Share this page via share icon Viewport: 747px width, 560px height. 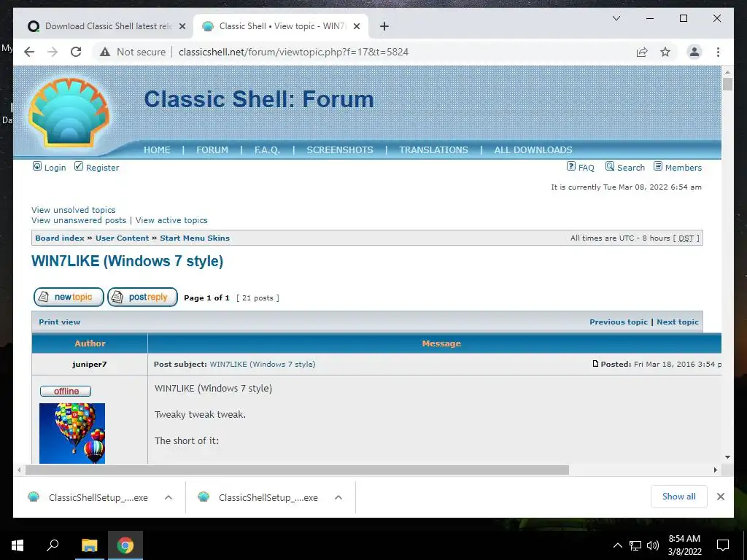(x=642, y=52)
